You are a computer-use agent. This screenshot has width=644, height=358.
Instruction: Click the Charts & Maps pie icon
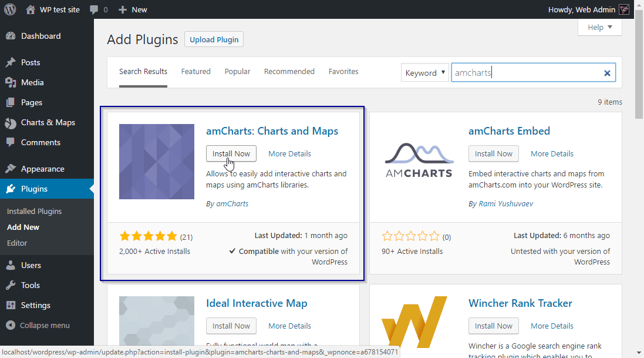11,122
